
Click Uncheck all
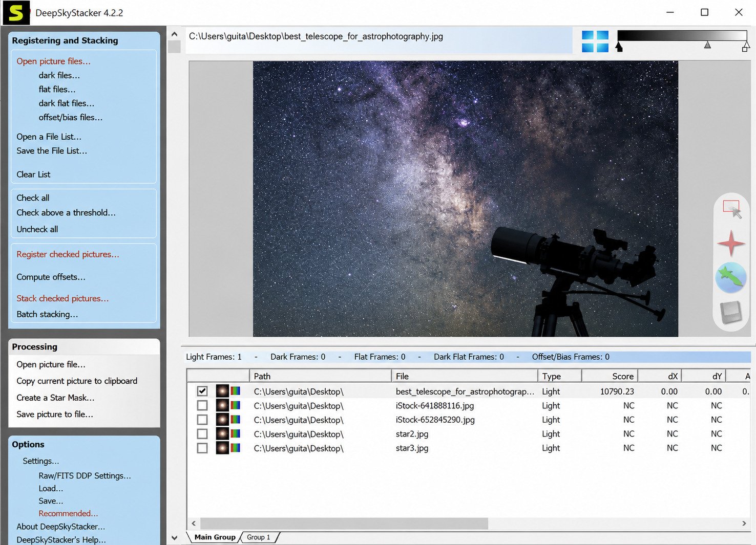click(x=37, y=229)
